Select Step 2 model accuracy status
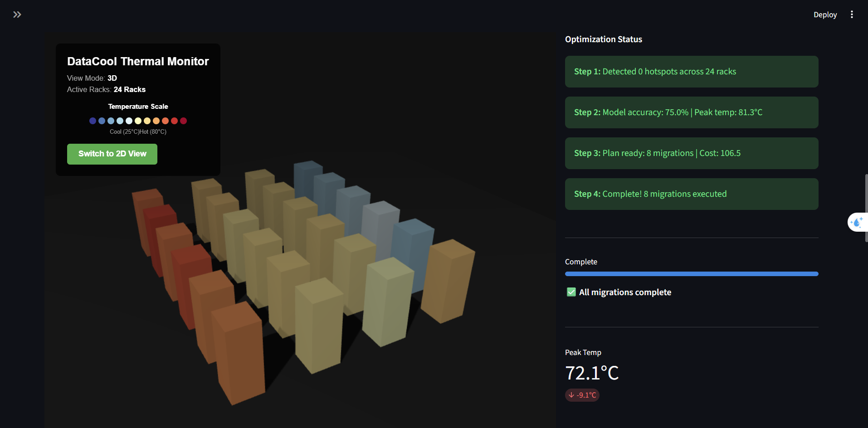Viewport: 868px width, 428px height. [691, 112]
